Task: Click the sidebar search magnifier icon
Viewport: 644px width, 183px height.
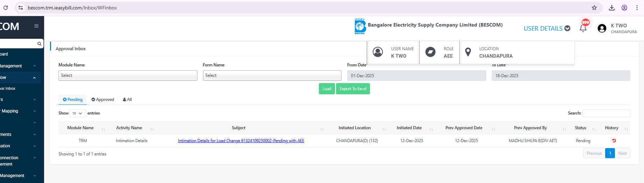Action: click(x=39, y=44)
